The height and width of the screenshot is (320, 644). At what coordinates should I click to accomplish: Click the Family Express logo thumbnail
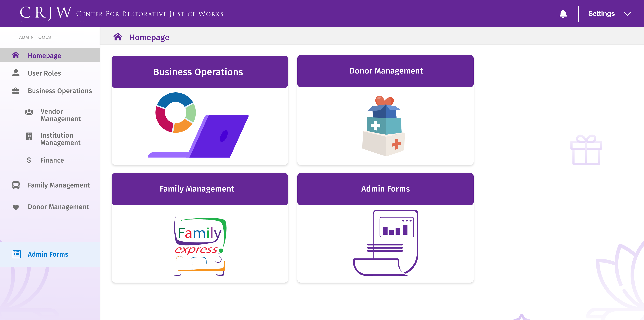[200, 246]
